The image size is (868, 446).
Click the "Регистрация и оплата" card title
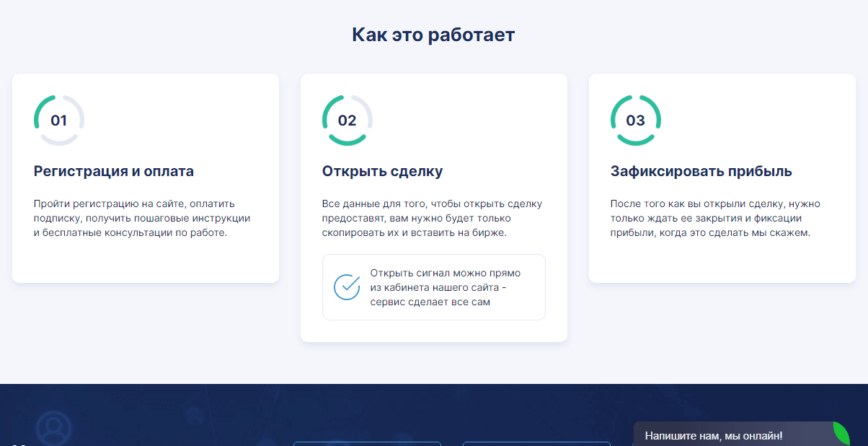coord(114,172)
